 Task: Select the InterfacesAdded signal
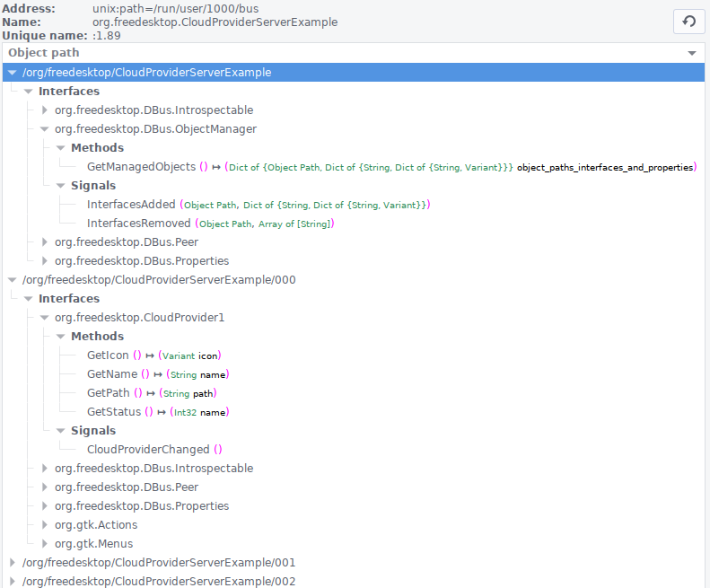click(131, 205)
